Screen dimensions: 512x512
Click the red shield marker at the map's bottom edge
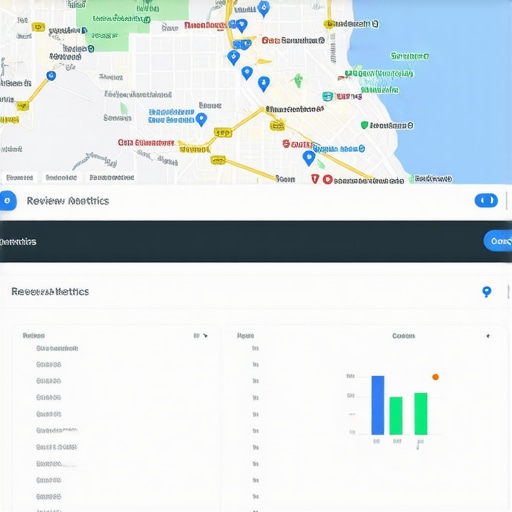coord(315,179)
